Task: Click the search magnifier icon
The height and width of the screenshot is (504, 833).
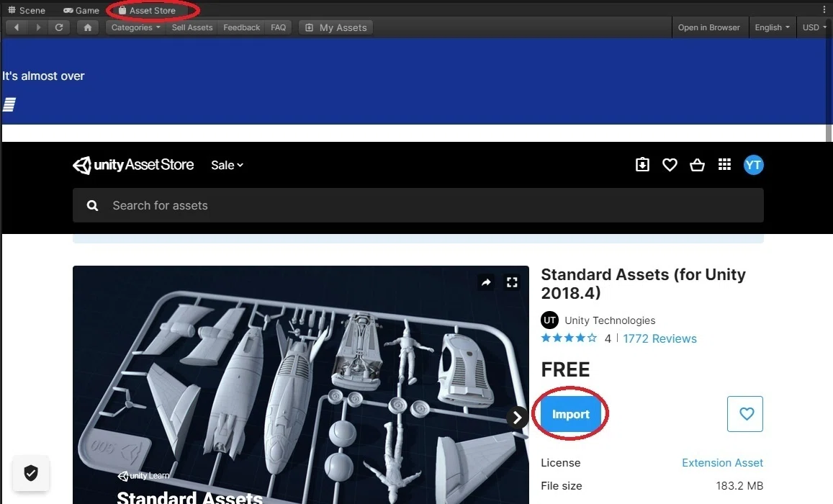Action: pyautogui.click(x=92, y=205)
